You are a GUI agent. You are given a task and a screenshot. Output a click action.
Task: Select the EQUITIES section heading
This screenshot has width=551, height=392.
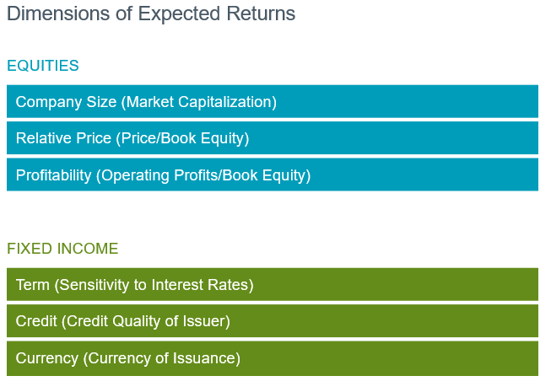[x=43, y=66]
